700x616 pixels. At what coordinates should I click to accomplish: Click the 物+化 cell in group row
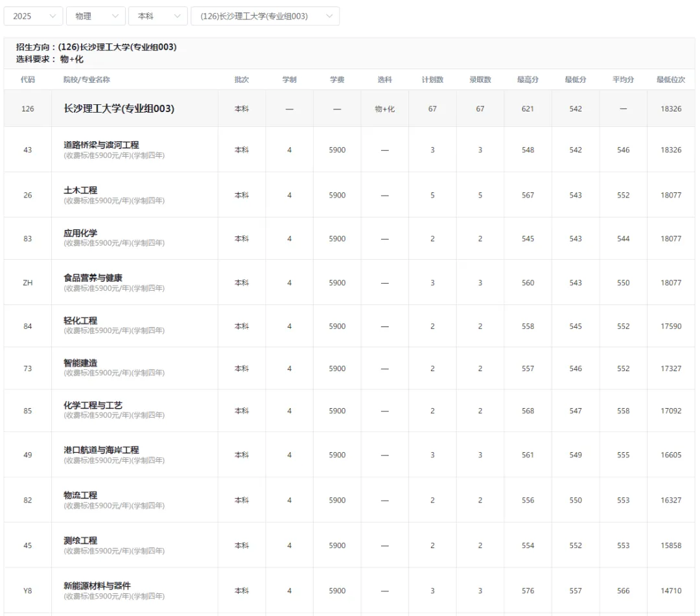tap(385, 109)
